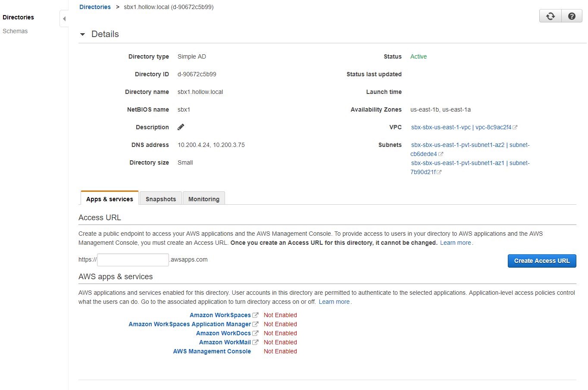Switch to the Snapshots tab
The image size is (588, 390).
click(161, 199)
